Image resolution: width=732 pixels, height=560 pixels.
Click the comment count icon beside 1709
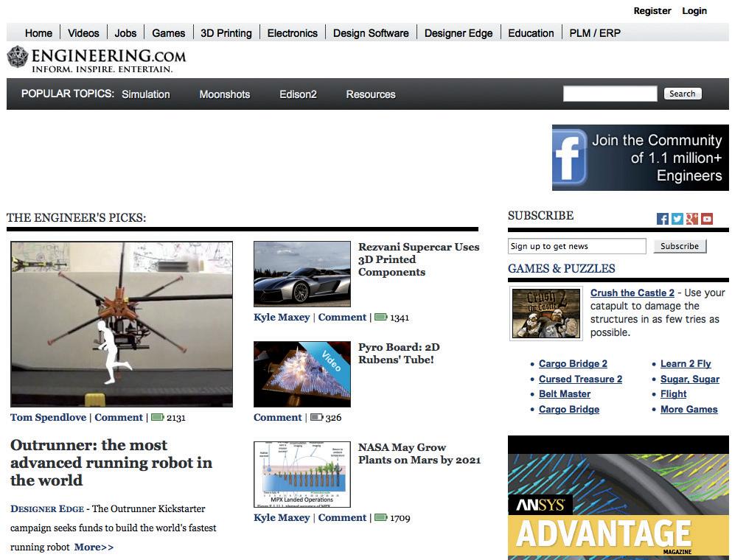click(381, 517)
